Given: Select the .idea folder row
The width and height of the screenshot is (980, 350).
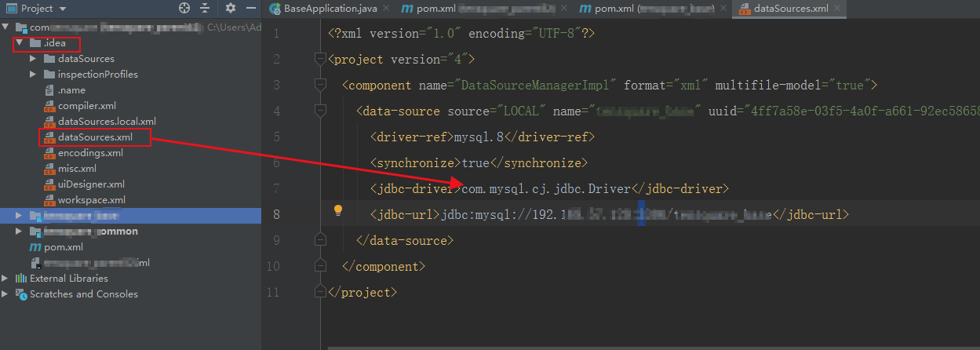Looking at the screenshot, I should coord(130,43).
